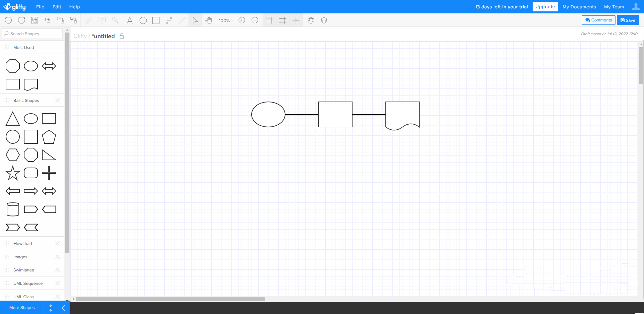Screen dimensions: 644x314
Task: Remove the Swimlanes library
Action: pyautogui.click(x=58, y=270)
